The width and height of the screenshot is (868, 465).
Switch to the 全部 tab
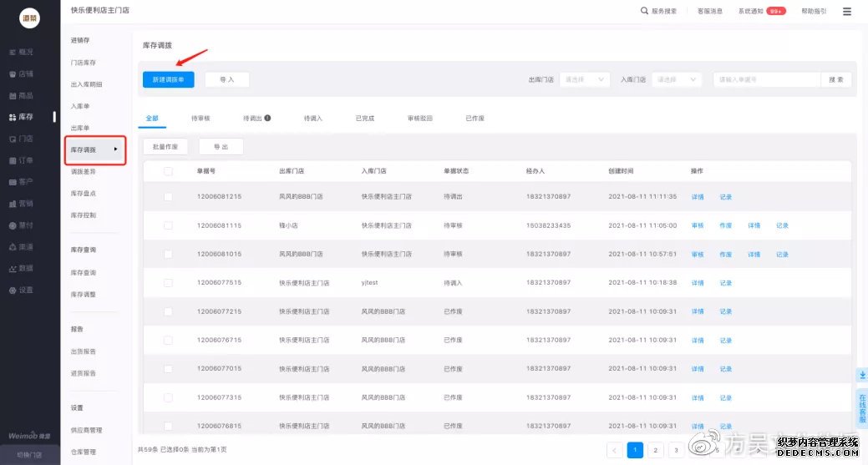(152, 119)
